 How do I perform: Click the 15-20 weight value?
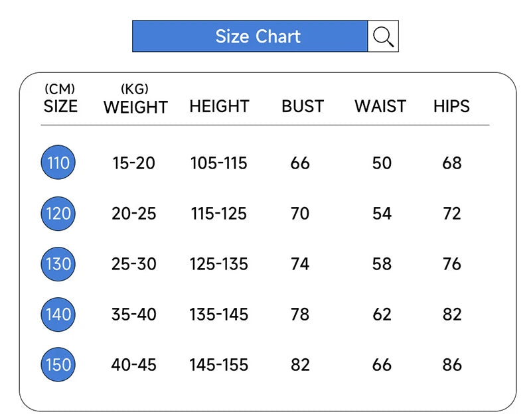click(133, 163)
